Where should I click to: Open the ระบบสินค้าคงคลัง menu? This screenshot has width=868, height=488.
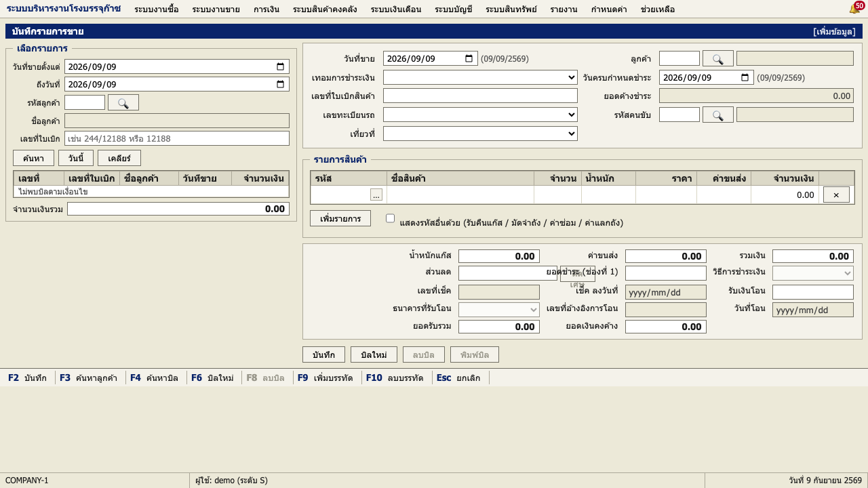click(325, 9)
